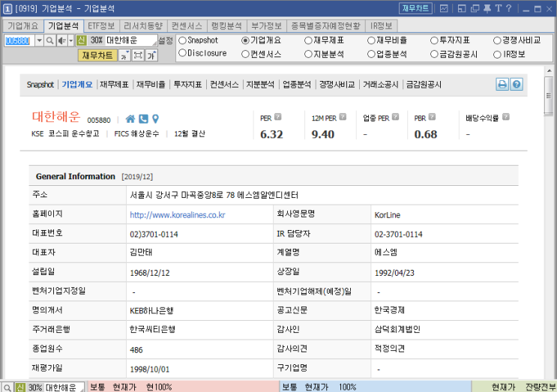The height and width of the screenshot is (392, 557).
Task: Click the home icon next to 005880
Action: click(130, 119)
